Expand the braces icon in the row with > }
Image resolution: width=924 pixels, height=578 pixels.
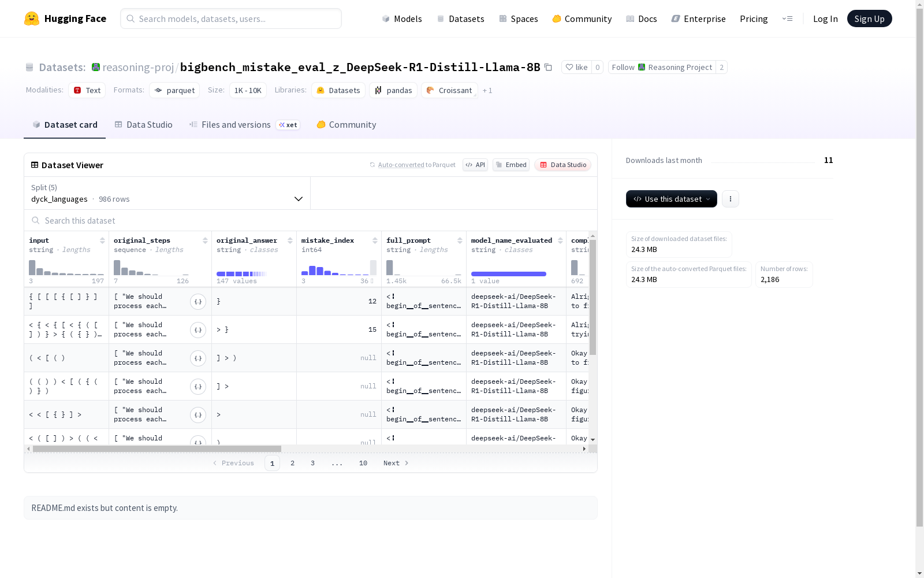[198, 330]
